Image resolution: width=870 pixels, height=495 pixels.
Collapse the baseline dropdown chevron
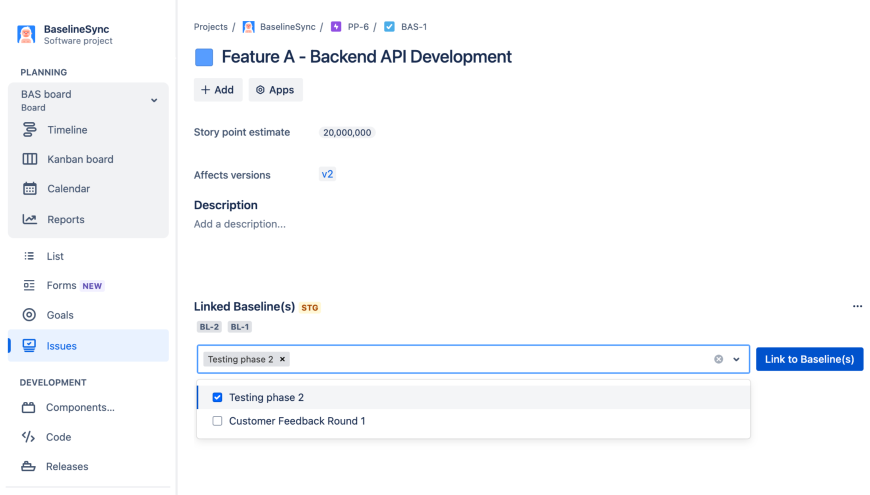click(x=737, y=360)
